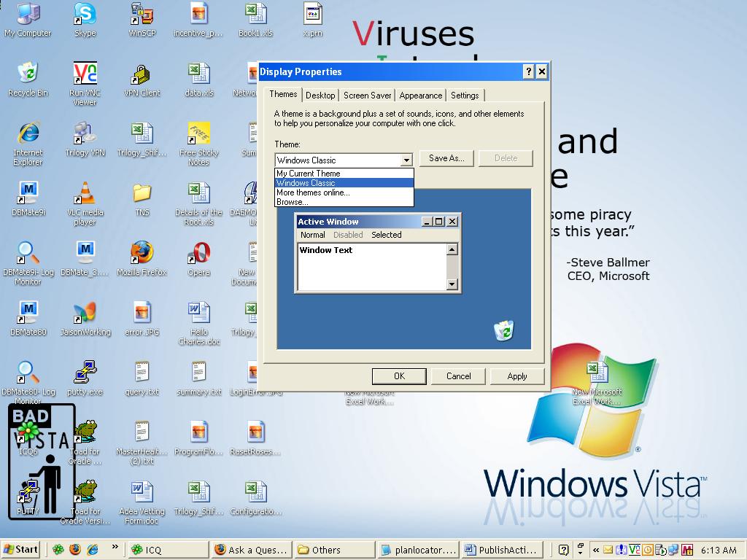Viewport: 747px width, 560px height.
Task: Expand hidden system tray icons
Action: click(x=595, y=550)
